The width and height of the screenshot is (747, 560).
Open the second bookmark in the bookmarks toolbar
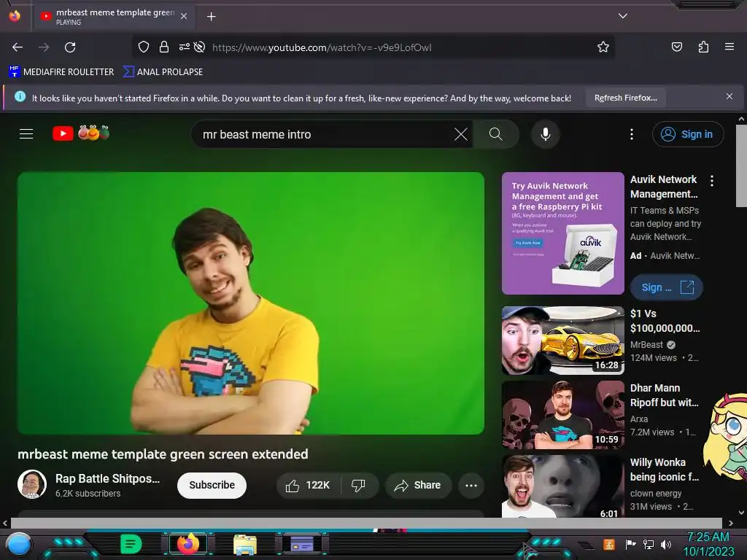(163, 72)
